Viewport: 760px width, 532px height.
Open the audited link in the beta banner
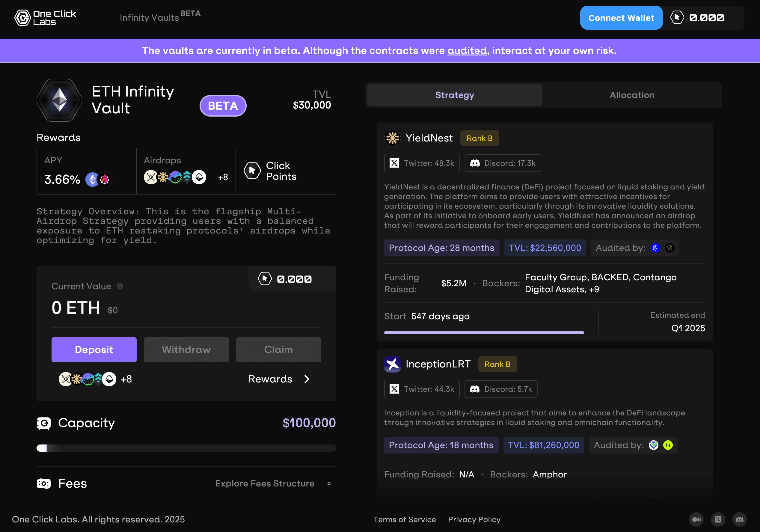pyautogui.click(x=467, y=51)
